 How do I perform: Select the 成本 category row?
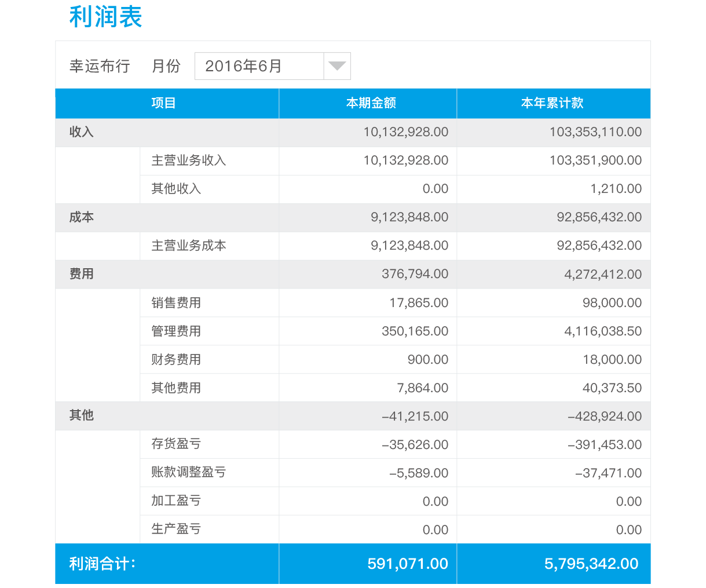(82, 217)
